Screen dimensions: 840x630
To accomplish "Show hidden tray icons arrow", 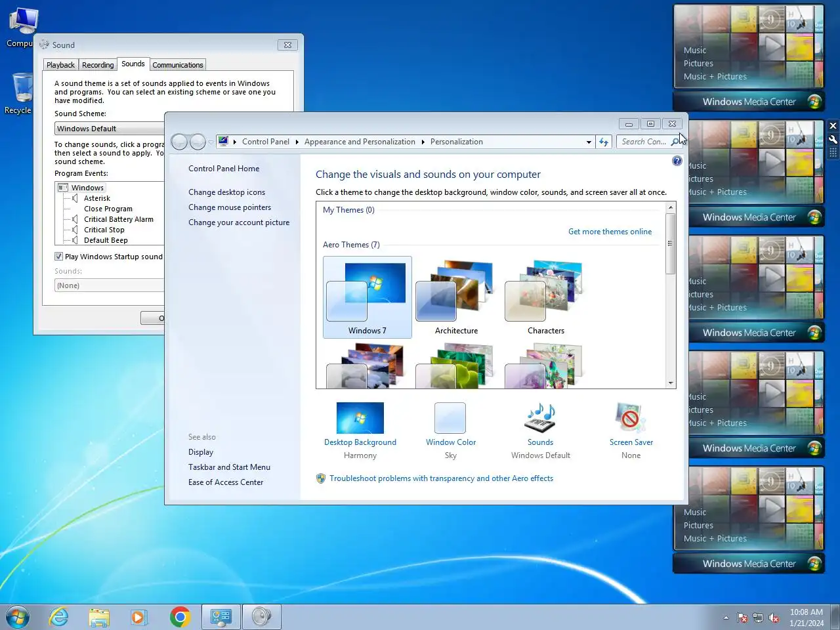I will coord(726,618).
